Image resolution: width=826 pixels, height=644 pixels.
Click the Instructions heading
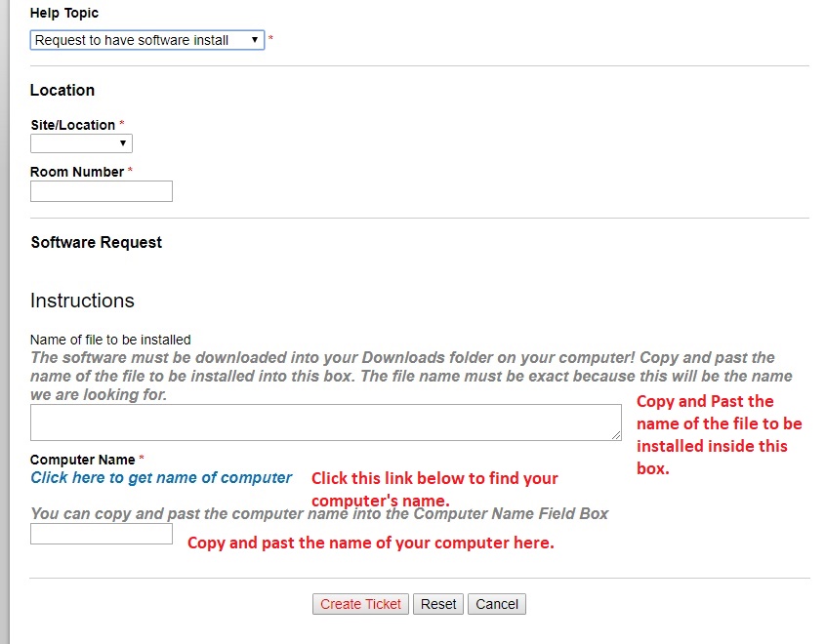82,301
